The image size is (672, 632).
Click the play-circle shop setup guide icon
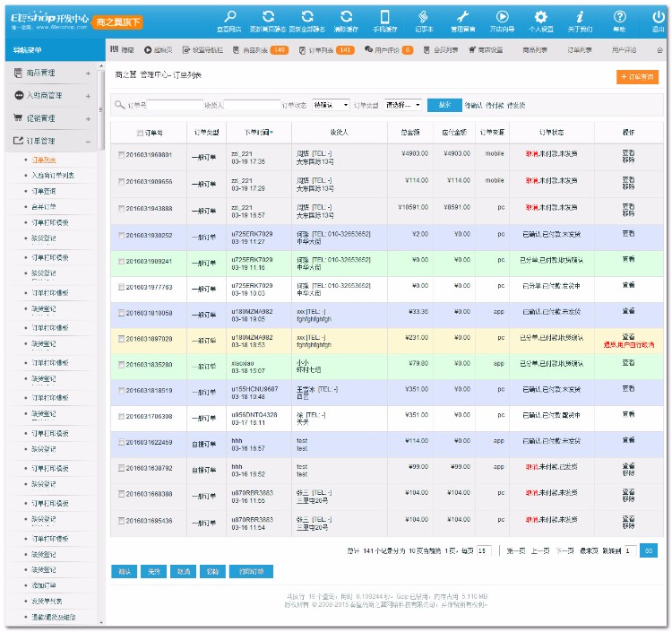click(x=502, y=17)
